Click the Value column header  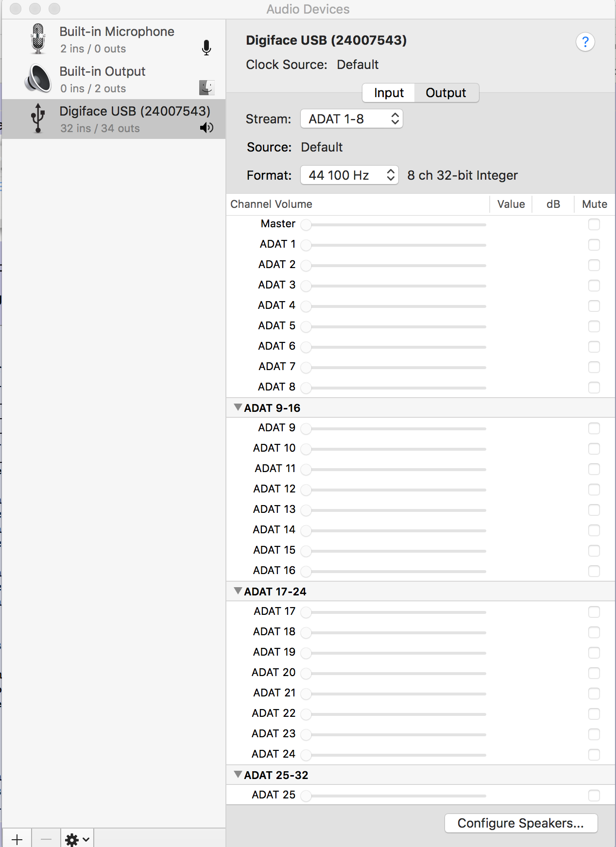pyautogui.click(x=511, y=204)
